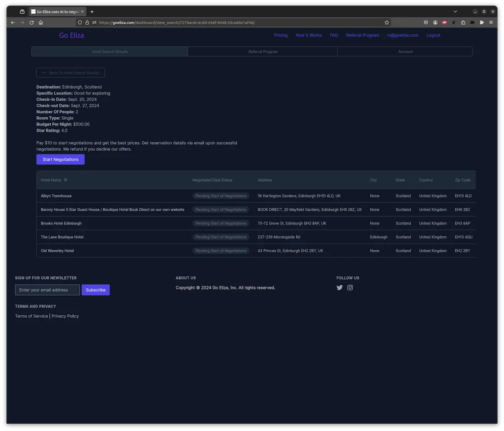Go to browser home page
This screenshot has height=431, width=504.
tap(41, 23)
